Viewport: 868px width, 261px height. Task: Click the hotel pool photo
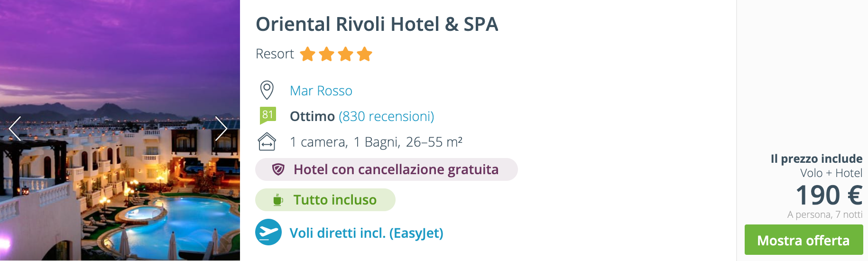[120, 130]
